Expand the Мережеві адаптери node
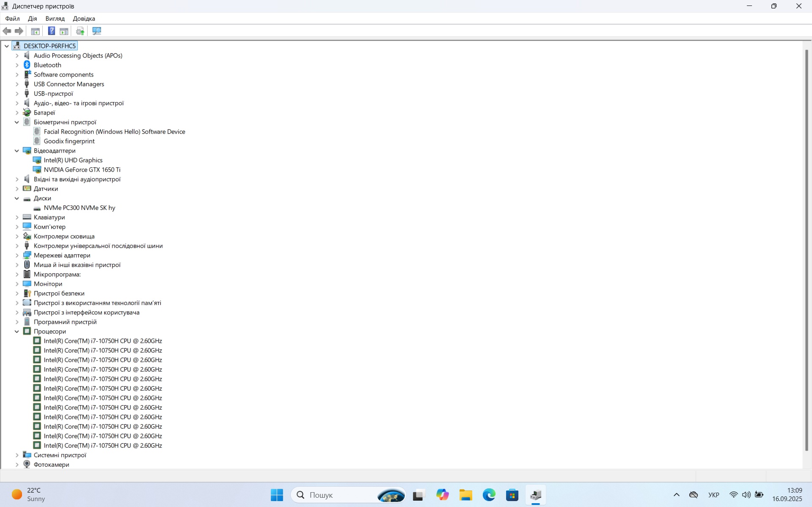812x507 pixels. 17,255
